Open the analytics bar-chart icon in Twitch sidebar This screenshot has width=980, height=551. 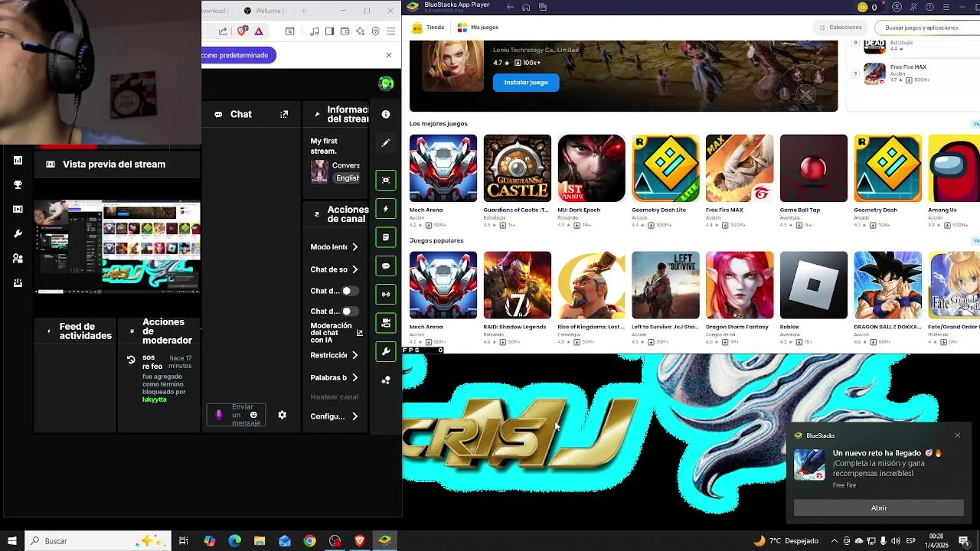(x=18, y=161)
